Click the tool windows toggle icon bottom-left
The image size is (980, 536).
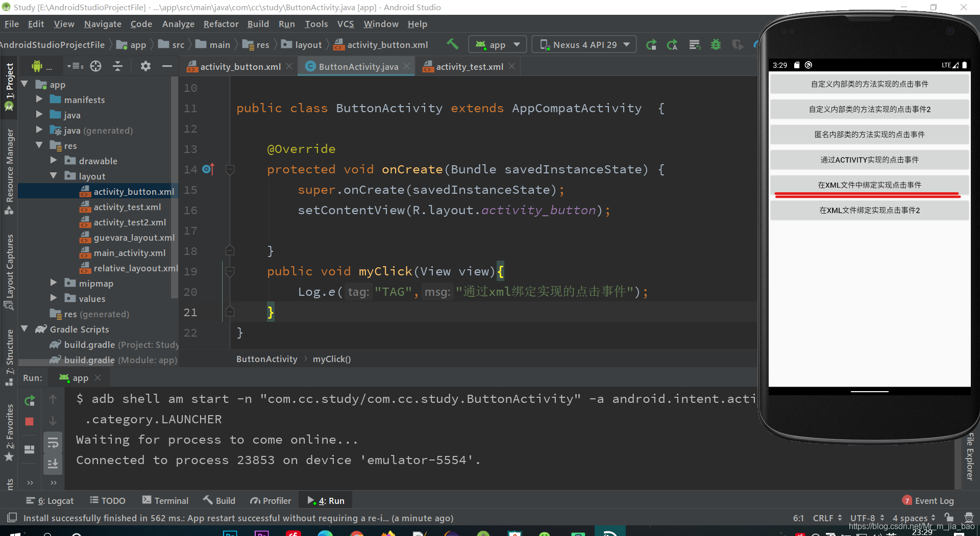12,517
